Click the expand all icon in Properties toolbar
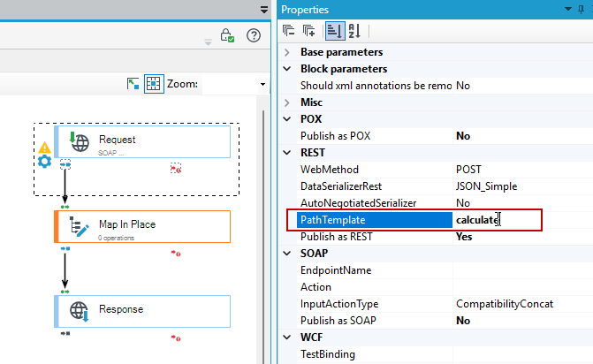The height and width of the screenshot is (364, 593). click(309, 31)
